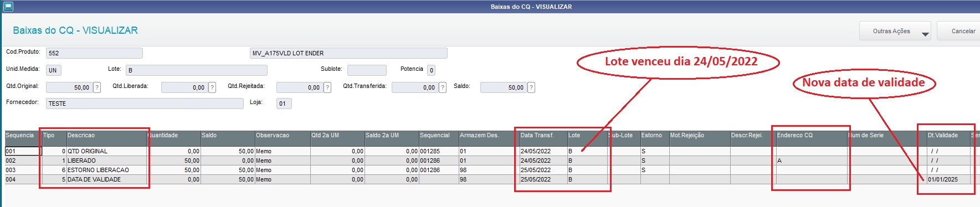980x207 pixels.
Task: Select the Potencia field with 0
Action: coord(432,70)
